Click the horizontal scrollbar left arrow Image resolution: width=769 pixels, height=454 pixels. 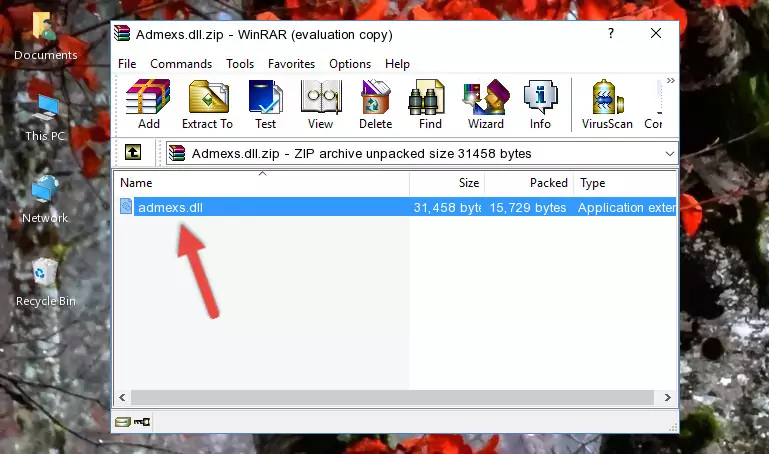[x=123, y=397]
